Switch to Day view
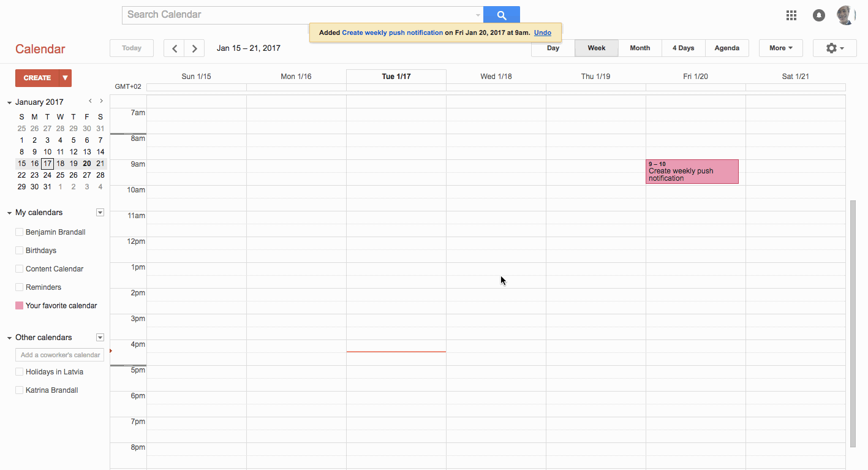The image size is (868, 470). pyautogui.click(x=553, y=48)
